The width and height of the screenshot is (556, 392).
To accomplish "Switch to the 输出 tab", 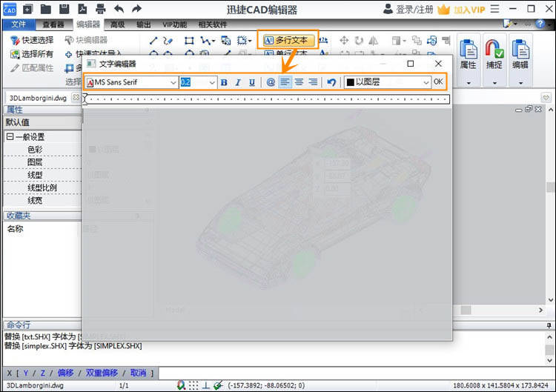I will pyautogui.click(x=144, y=24).
